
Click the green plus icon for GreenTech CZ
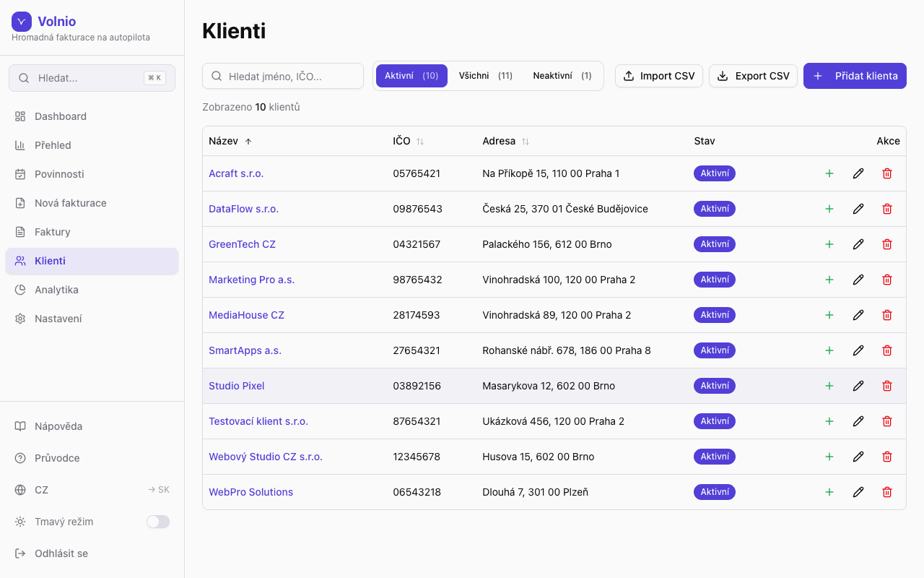829,244
